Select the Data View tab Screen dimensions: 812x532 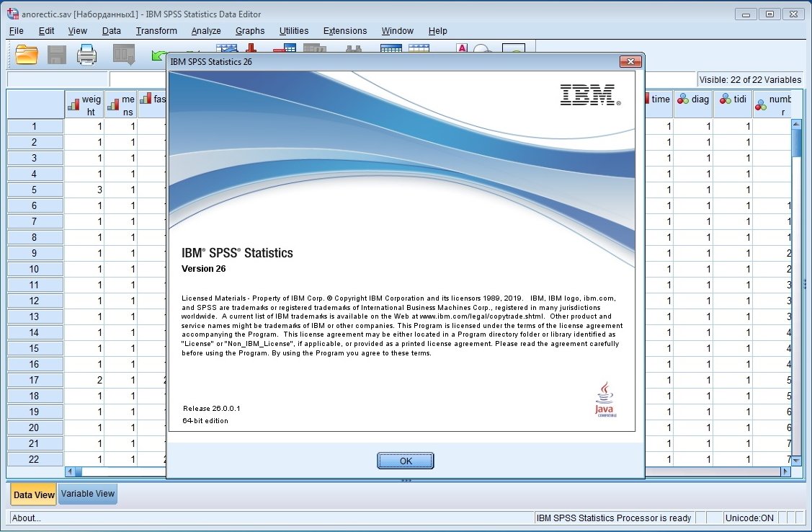(33, 495)
